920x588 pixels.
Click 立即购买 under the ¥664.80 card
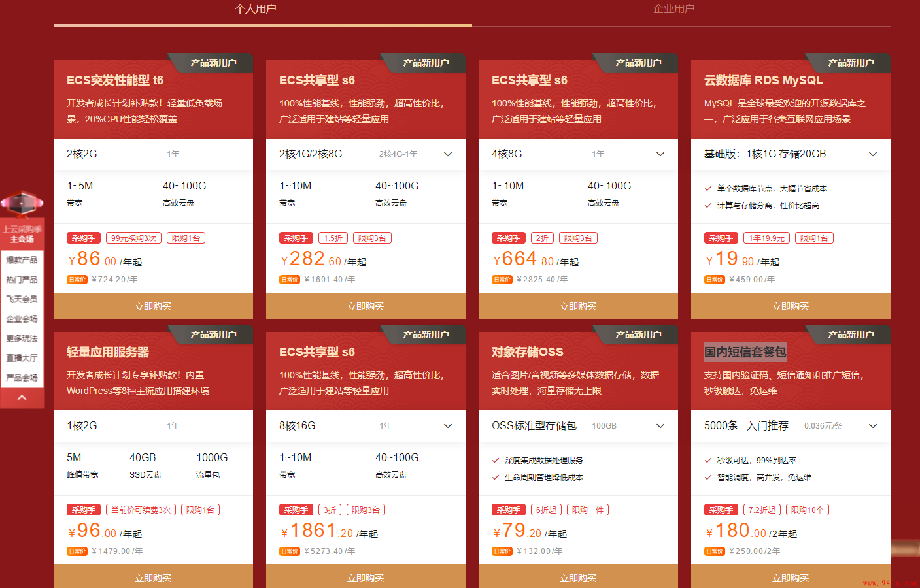coord(578,306)
